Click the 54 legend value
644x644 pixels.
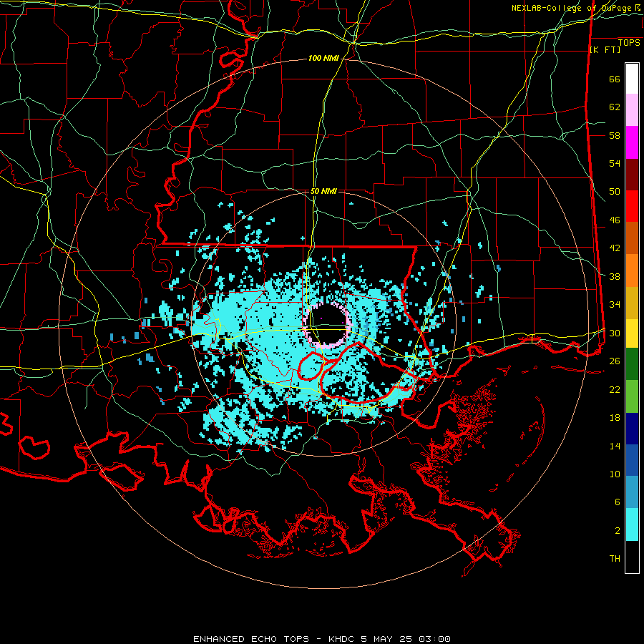point(615,163)
